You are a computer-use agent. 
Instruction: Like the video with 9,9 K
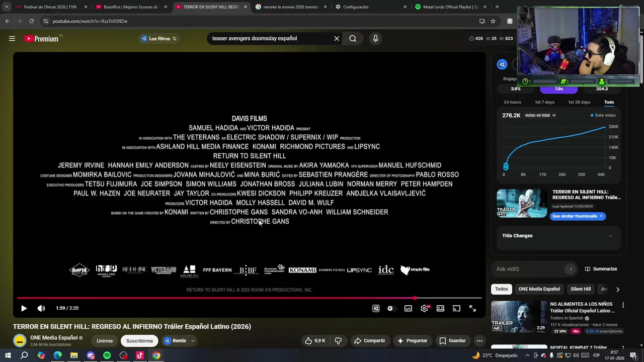(315, 341)
